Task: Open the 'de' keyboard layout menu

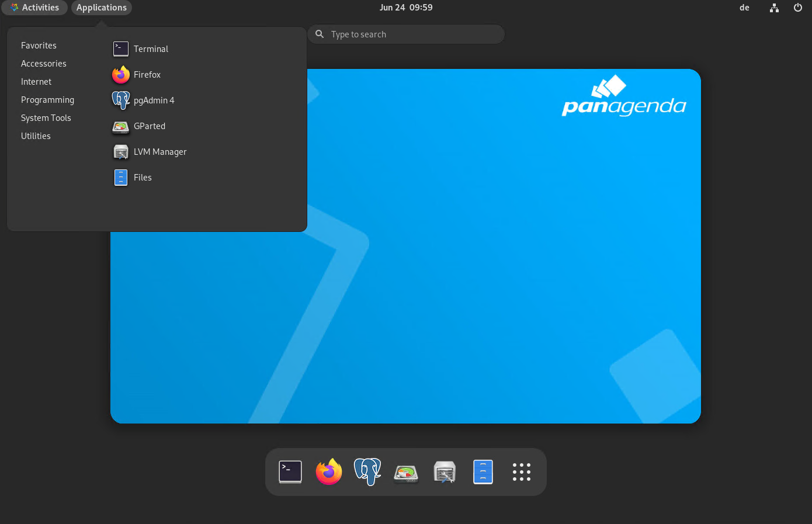Action: 744,8
